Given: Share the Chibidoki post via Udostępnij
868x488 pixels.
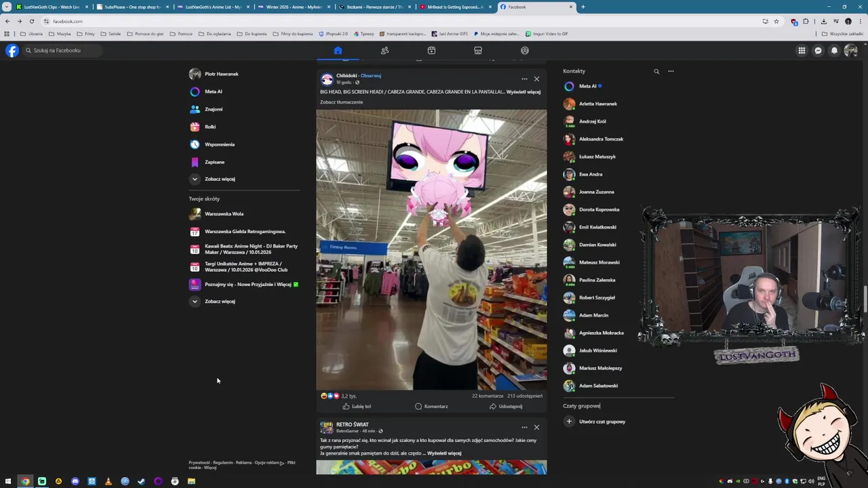Looking at the screenshot, I should point(506,406).
